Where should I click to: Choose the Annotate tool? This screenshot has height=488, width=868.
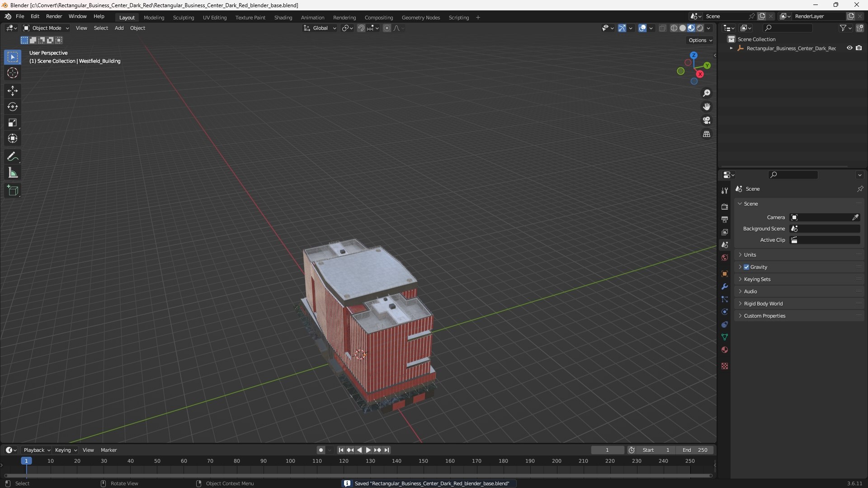(x=13, y=157)
